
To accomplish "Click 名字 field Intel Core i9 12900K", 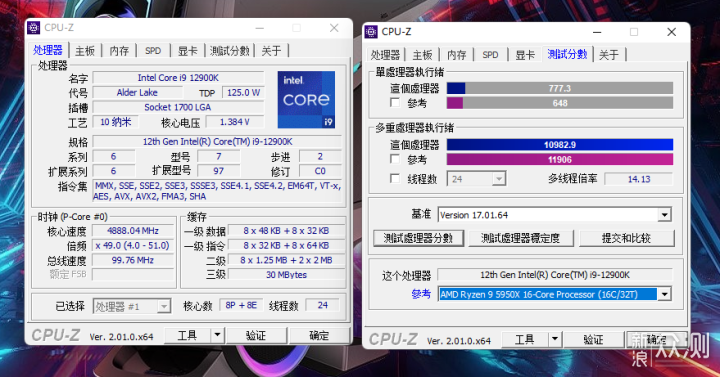I will (178, 78).
